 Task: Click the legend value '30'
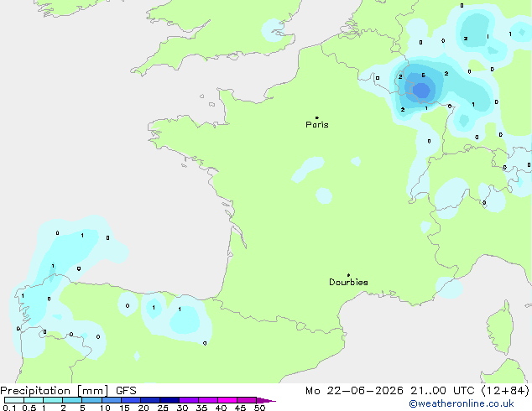(182, 408)
